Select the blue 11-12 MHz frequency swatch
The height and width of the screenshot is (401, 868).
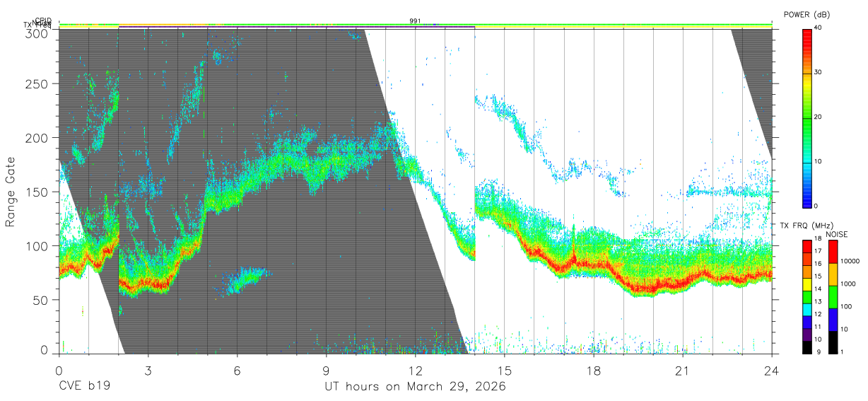807,322
